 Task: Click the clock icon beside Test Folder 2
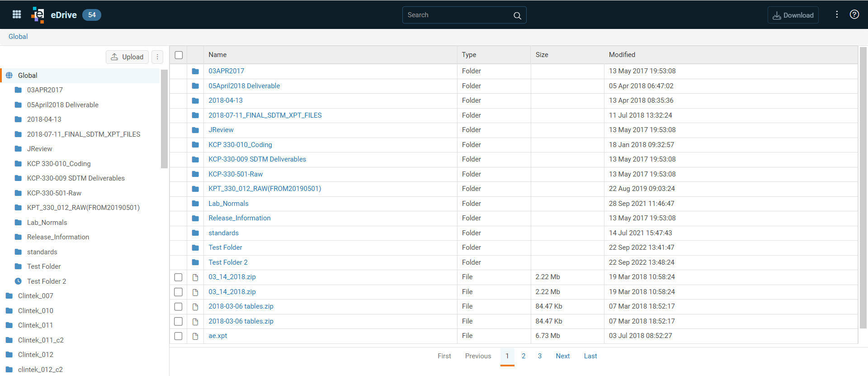coord(18,281)
